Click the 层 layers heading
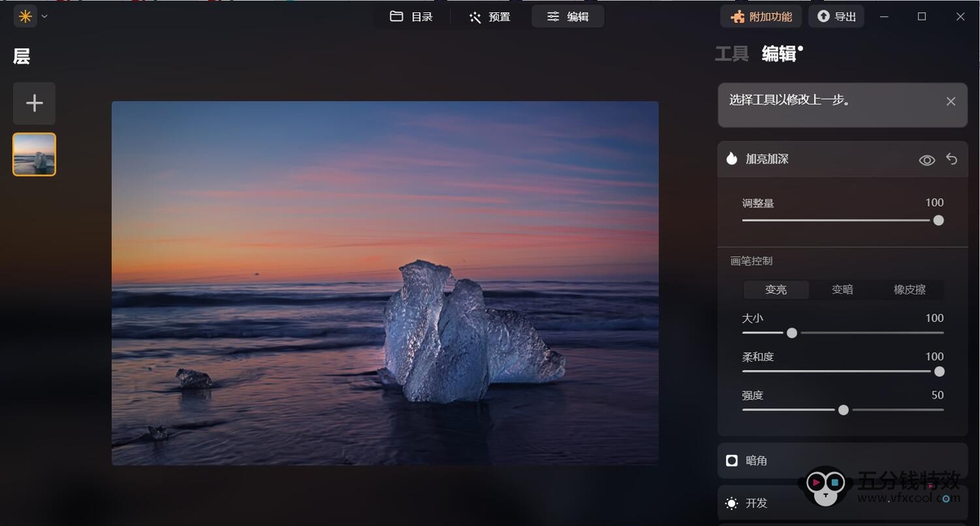This screenshot has height=526, width=980. [x=21, y=56]
